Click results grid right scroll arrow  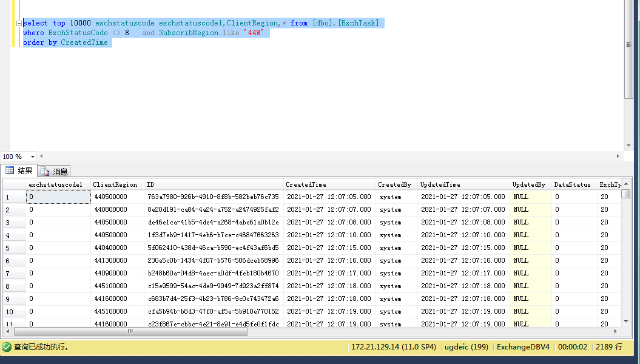pyautogui.click(x=616, y=331)
